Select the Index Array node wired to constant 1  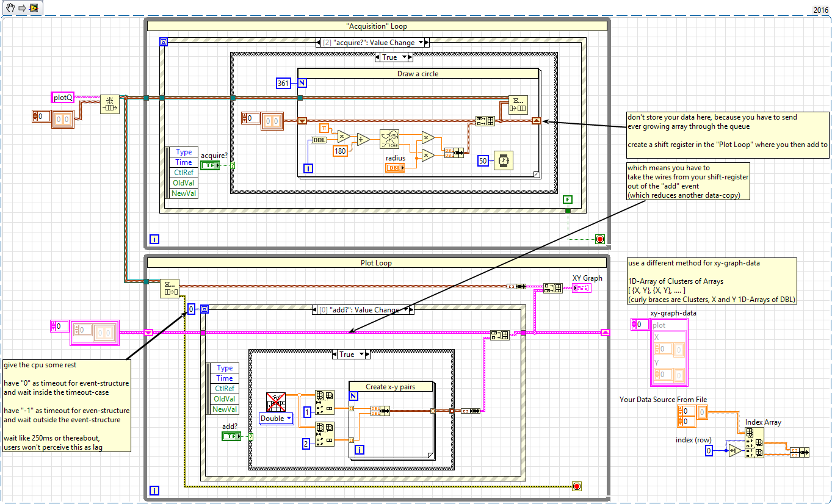(x=324, y=401)
